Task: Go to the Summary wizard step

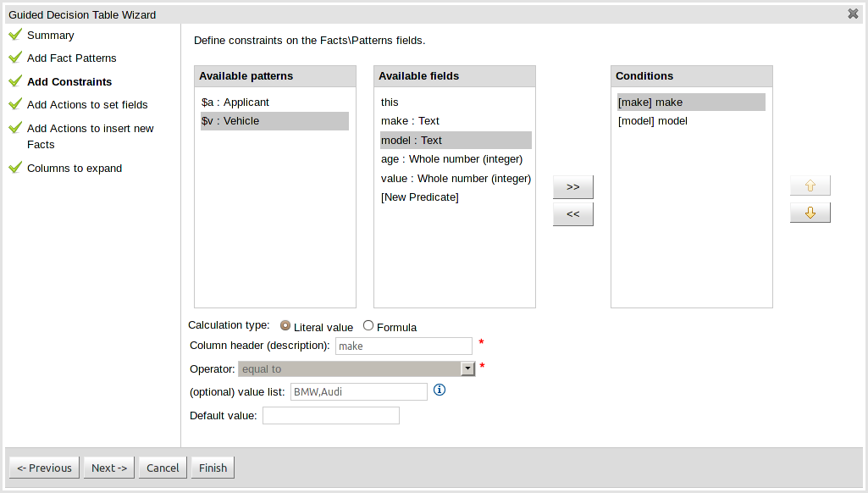Action: pos(50,36)
